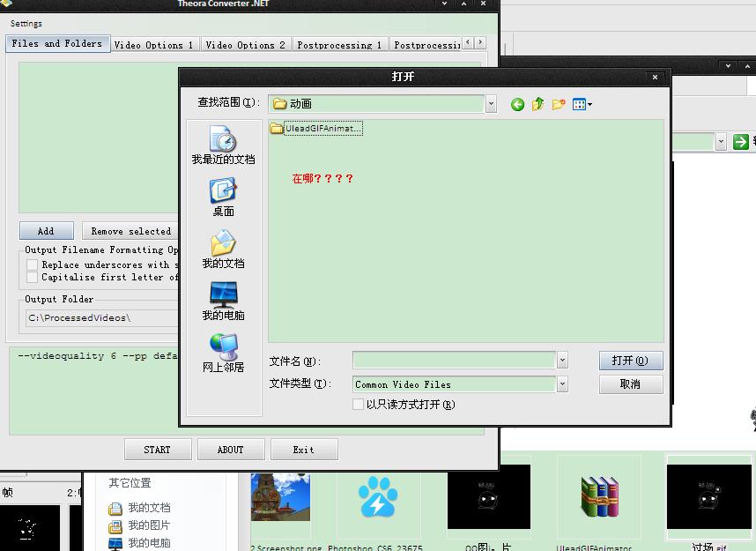Click the Exit button
Image resolution: width=756 pixels, height=551 pixels.
click(304, 450)
